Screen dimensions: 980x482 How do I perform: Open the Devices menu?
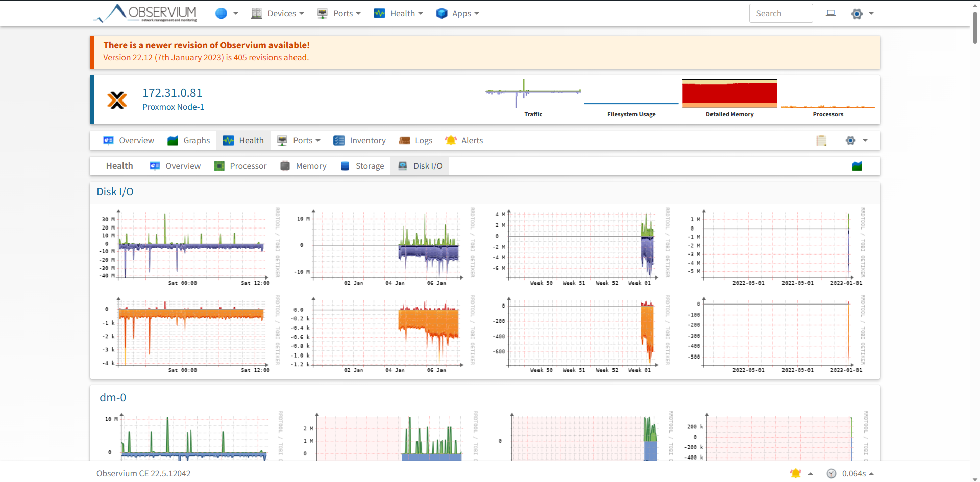[x=278, y=13]
